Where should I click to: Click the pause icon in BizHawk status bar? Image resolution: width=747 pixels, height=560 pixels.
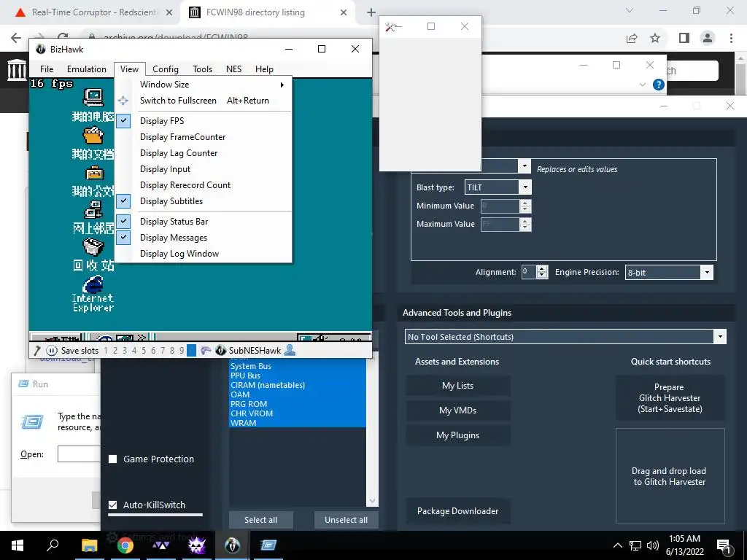pos(52,351)
